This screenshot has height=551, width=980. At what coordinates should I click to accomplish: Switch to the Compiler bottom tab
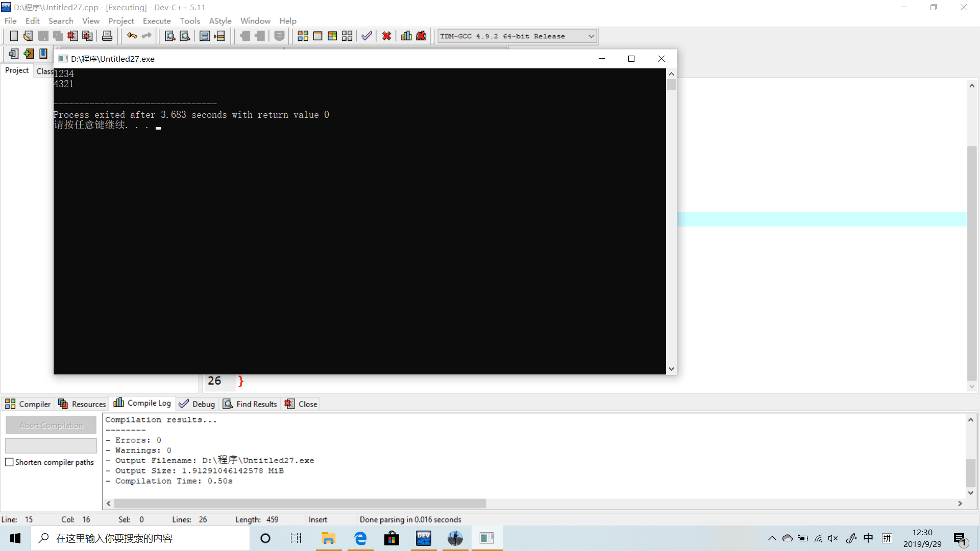tap(28, 404)
